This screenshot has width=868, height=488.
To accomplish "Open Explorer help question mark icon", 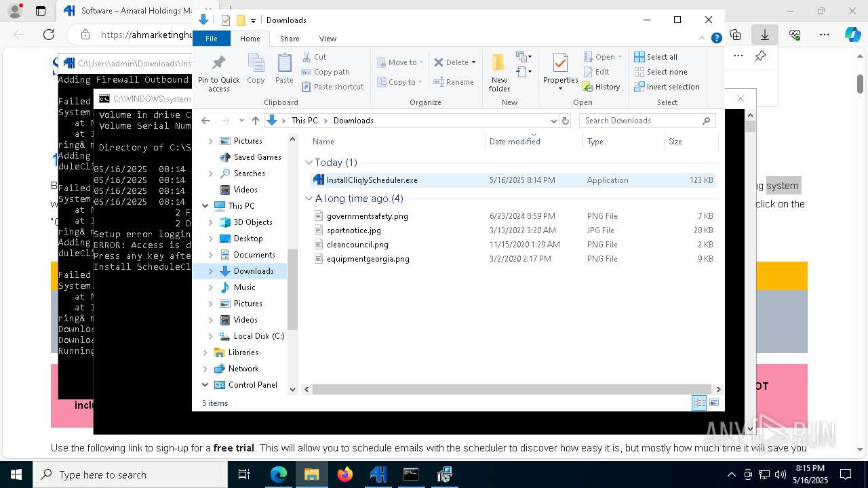I will pos(716,38).
